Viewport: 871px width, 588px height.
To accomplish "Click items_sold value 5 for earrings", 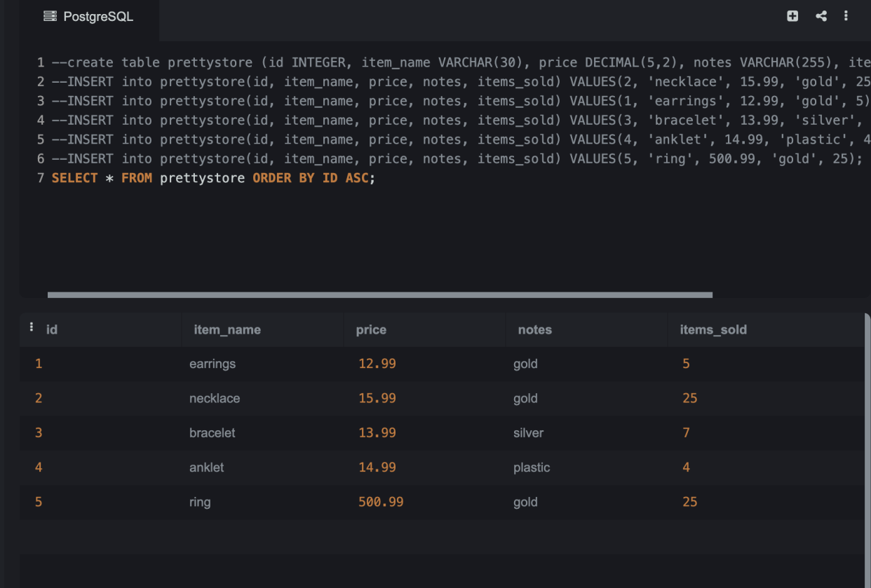I will pyautogui.click(x=686, y=364).
